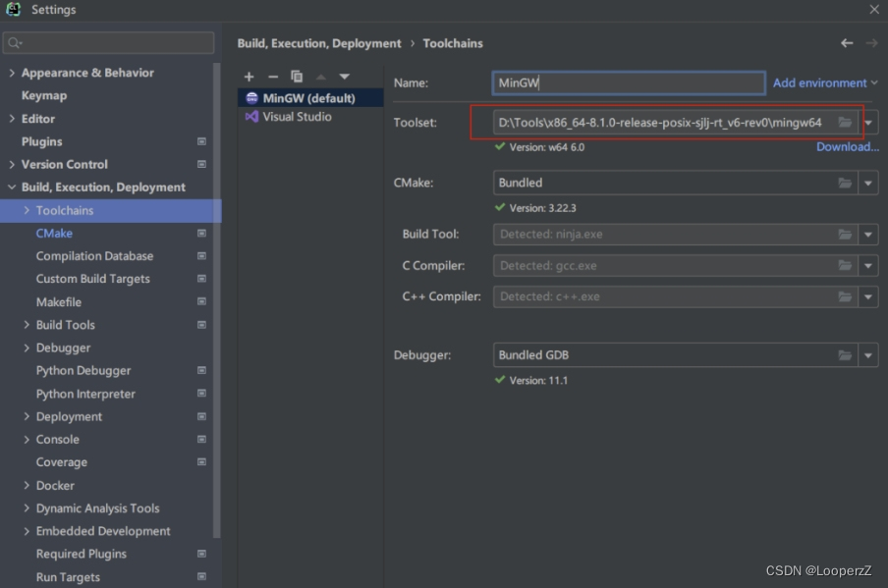Open Compilation Database settings
Image resolution: width=888 pixels, height=588 pixels.
pos(94,256)
